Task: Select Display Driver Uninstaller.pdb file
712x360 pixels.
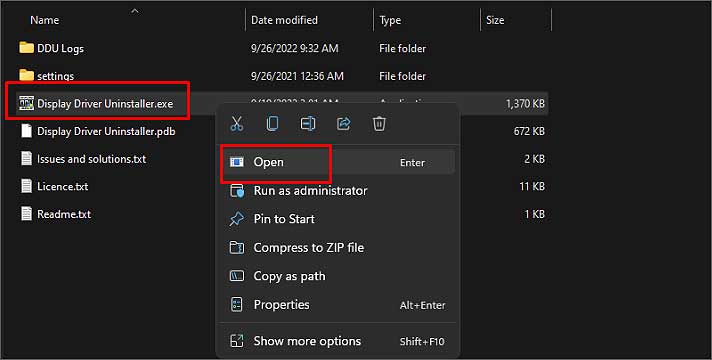Action: 106,131
